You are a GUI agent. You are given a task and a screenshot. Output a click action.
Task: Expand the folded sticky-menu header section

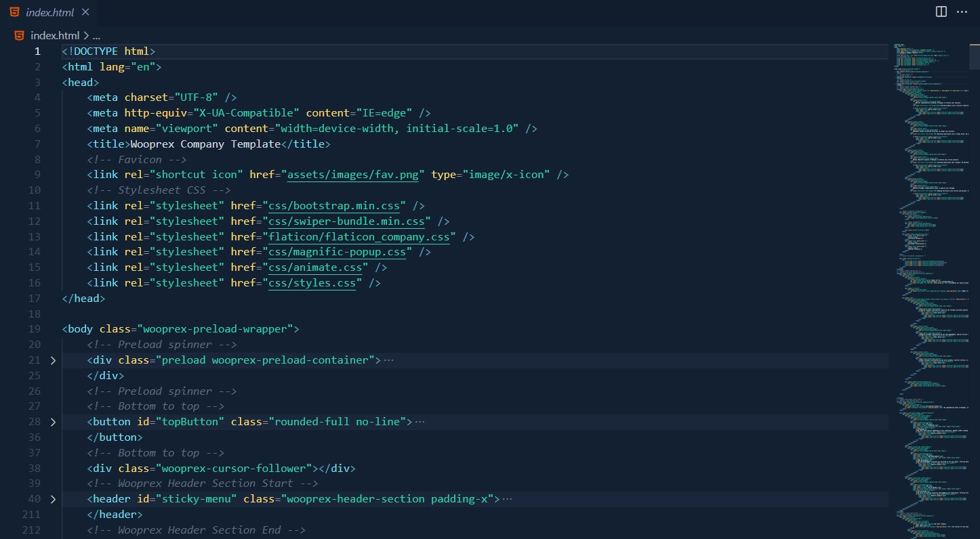(53, 498)
